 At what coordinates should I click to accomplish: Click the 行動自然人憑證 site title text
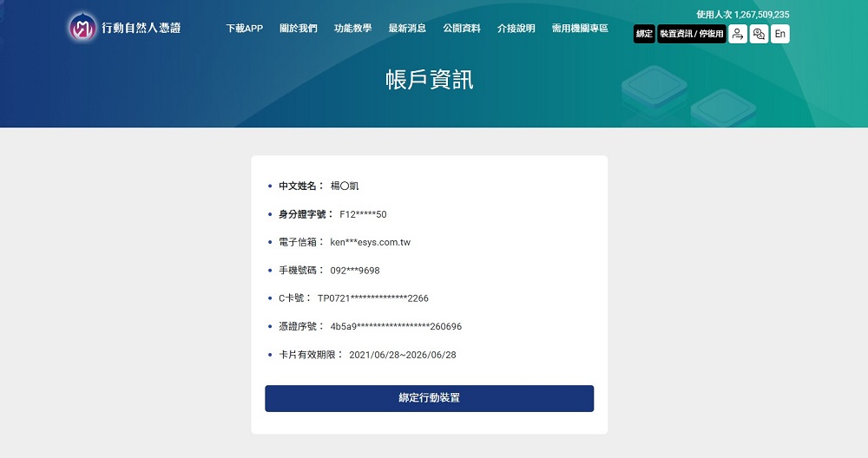click(141, 28)
